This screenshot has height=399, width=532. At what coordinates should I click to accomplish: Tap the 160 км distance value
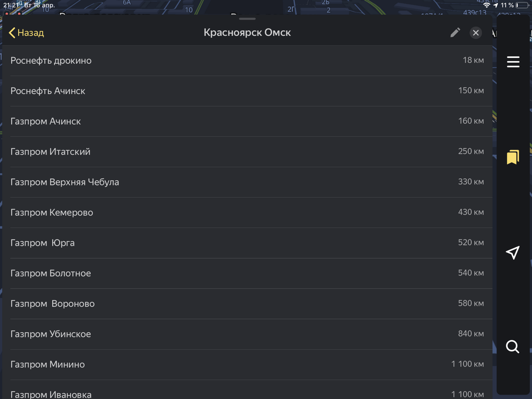[471, 121]
